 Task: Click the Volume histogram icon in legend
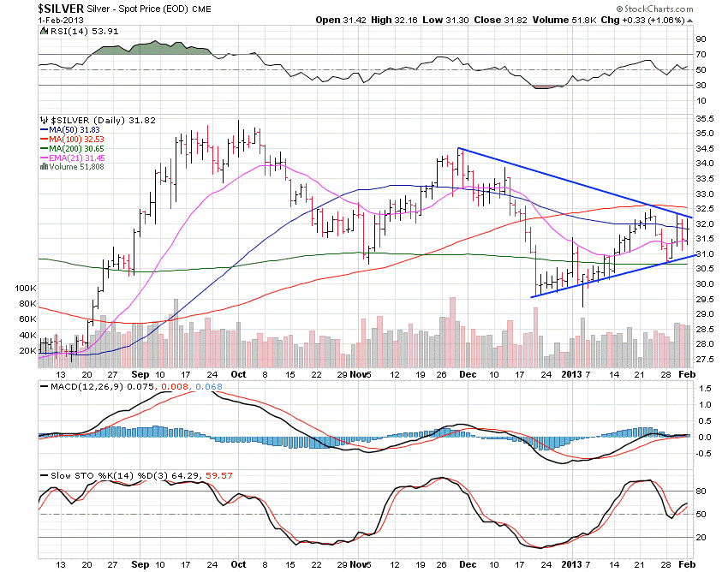click(45, 165)
